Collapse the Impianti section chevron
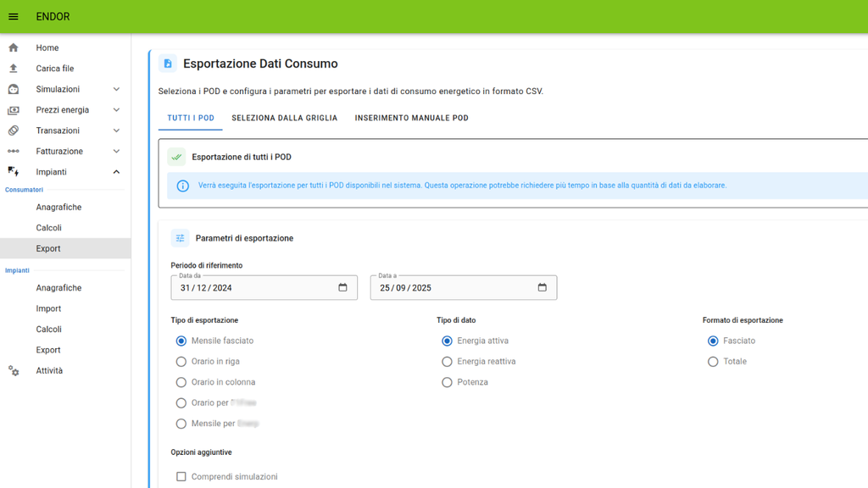Screen dimensions: 868x488 coord(116,172)
